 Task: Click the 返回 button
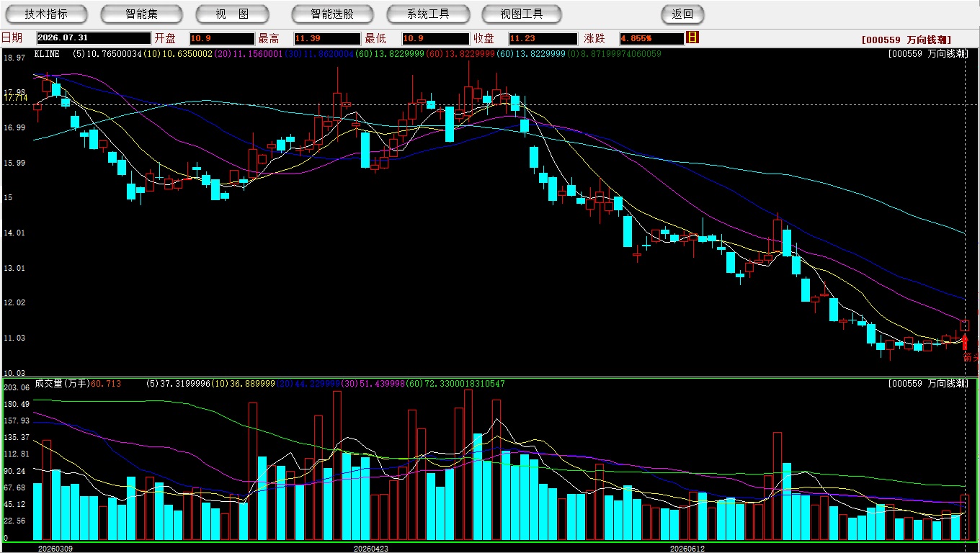[682, 14]
